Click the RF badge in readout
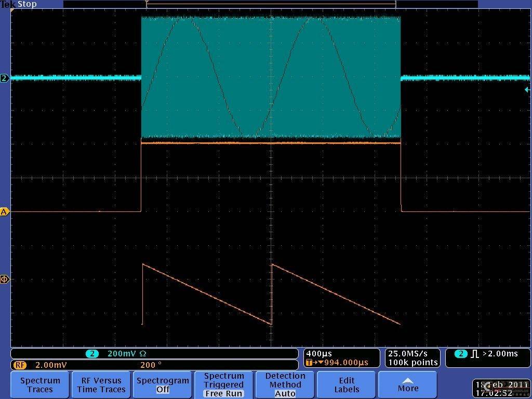Screen dimensions: 532x399 (x=20, y=365)
